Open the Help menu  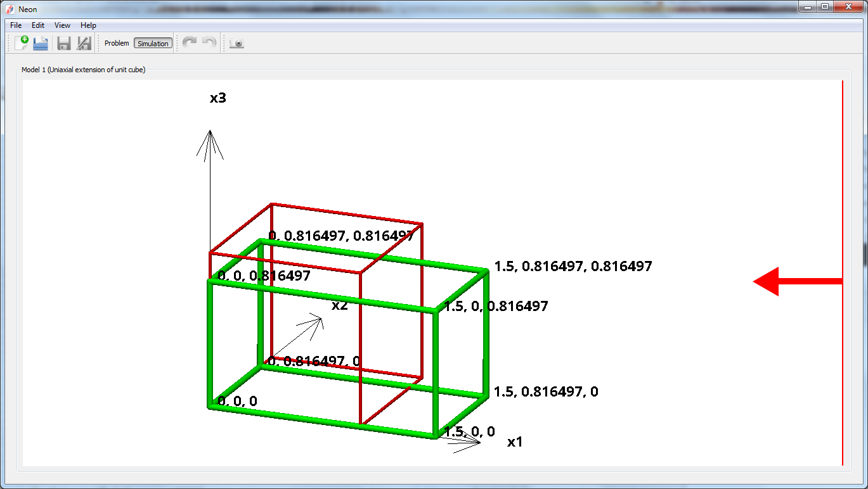[x=88, y=25]
